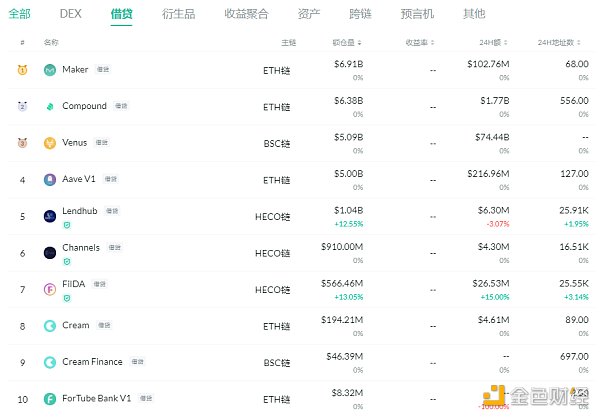600x417 pixels.
Task: Click the 主链 column header
Action: tap(289, 42)
